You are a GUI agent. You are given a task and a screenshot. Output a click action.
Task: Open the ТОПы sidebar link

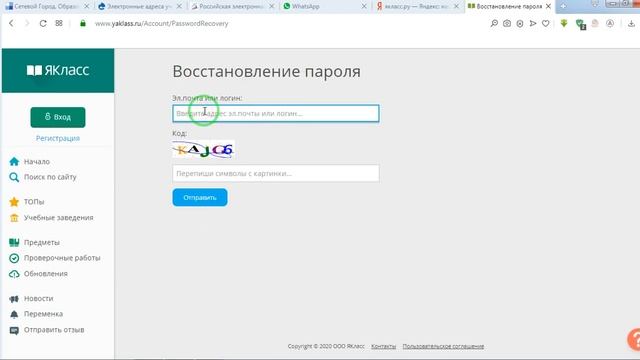[34, 202]
